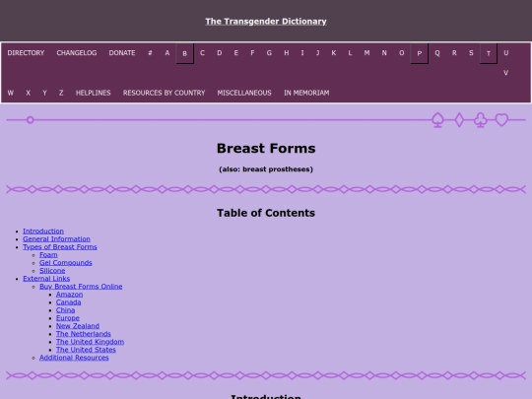The image size is (532, 399).
Task: Open the Changelog page
Action: (77, 53)
